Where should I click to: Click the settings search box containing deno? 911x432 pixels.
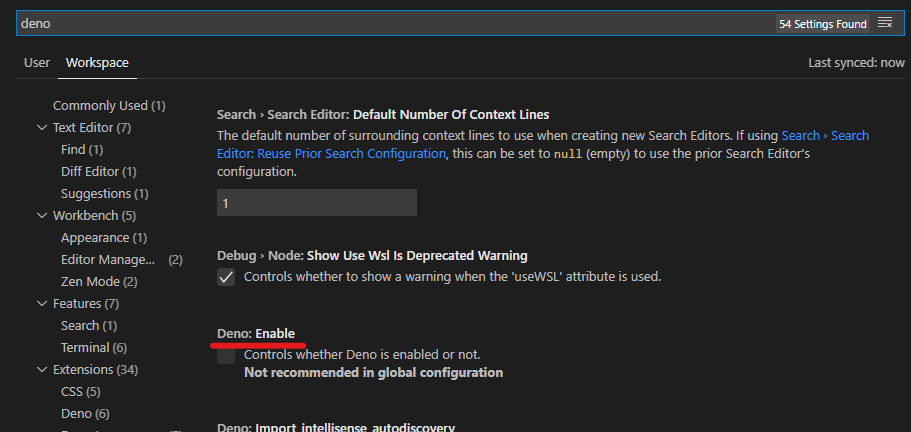[x=390, y=23]
